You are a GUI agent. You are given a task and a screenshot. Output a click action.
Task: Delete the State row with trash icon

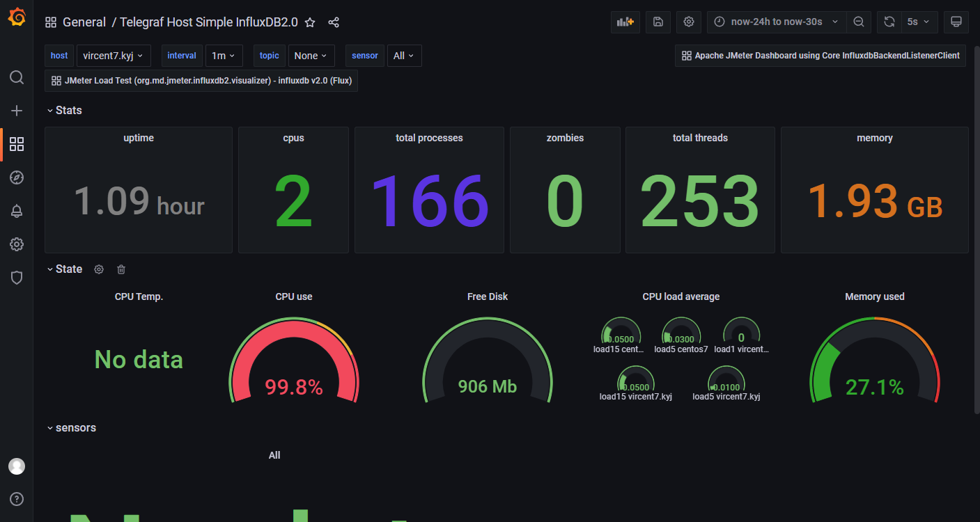pyautogui.click(x=121, y=269)
